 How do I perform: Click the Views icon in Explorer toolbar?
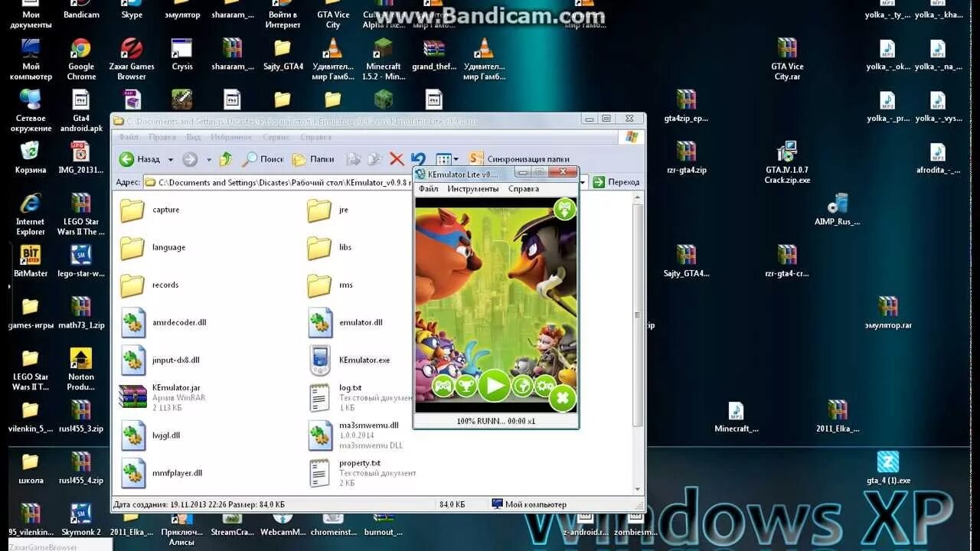[x=443, y=160]
